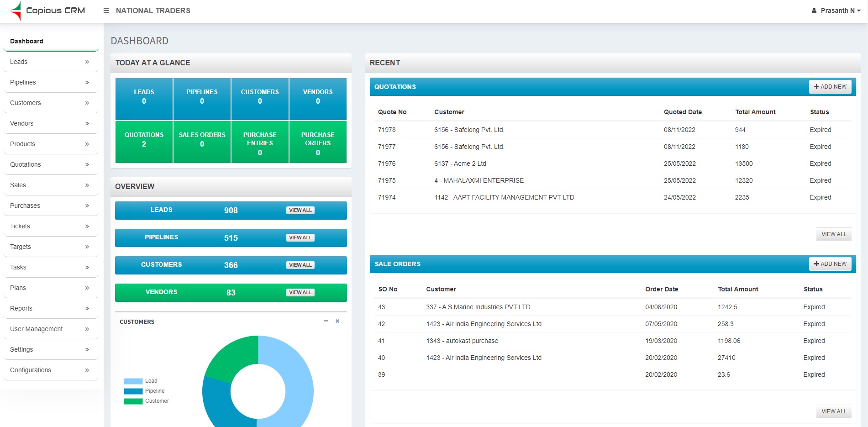Select the QUOTATIONS tile in Today at a Glance
The image size is (868, 427).
144,142
